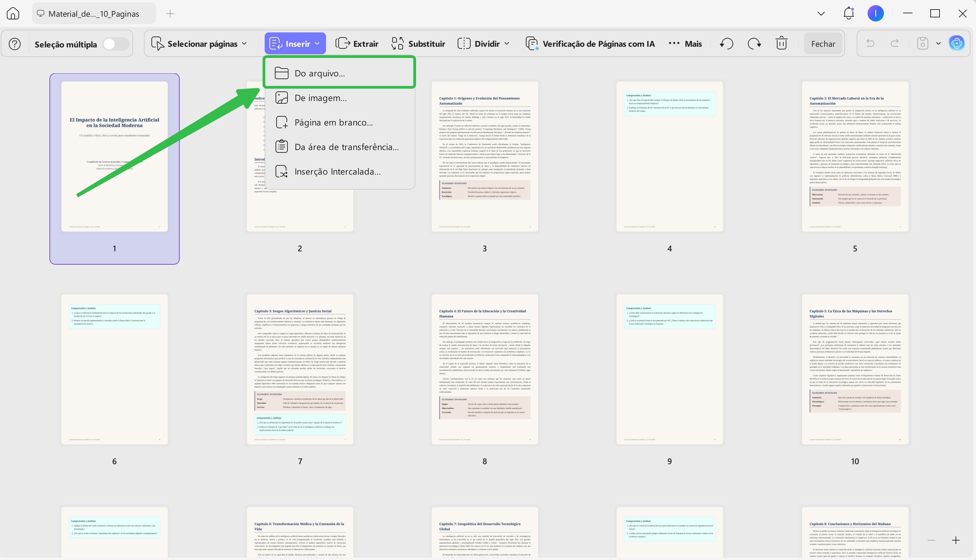Select page 9 thumbnail
The width and height of the screenshot is (976, 560).
click(669, 369)
